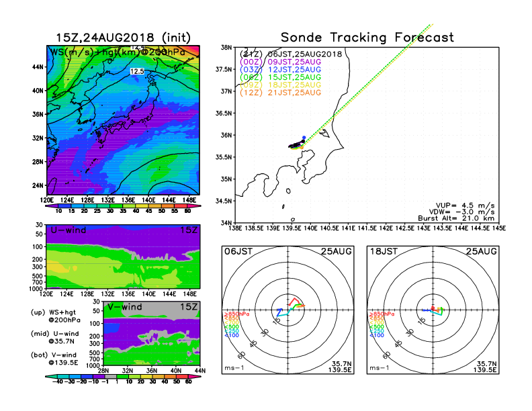This screenshot has width=532, height=411.
Task: Select the black (21Z) 06JST,25AUG2018 legend entry
Action: tap(291, 54)
